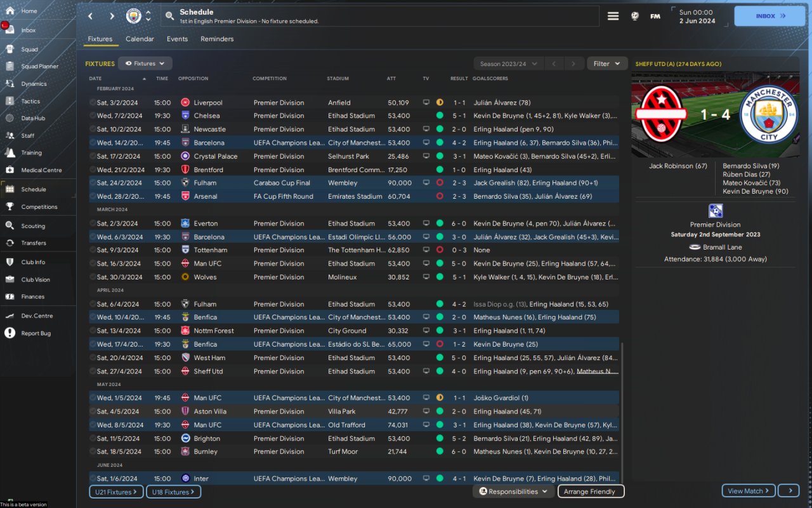
Task: Click the Sheff Utd badge in the match preview
Action: [661, 114]
